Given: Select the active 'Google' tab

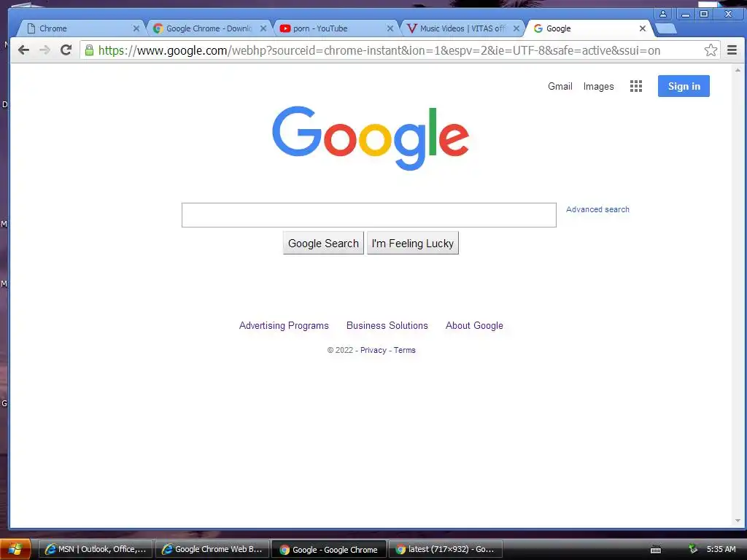Looking at the screenshot, I should click(589, 28).
